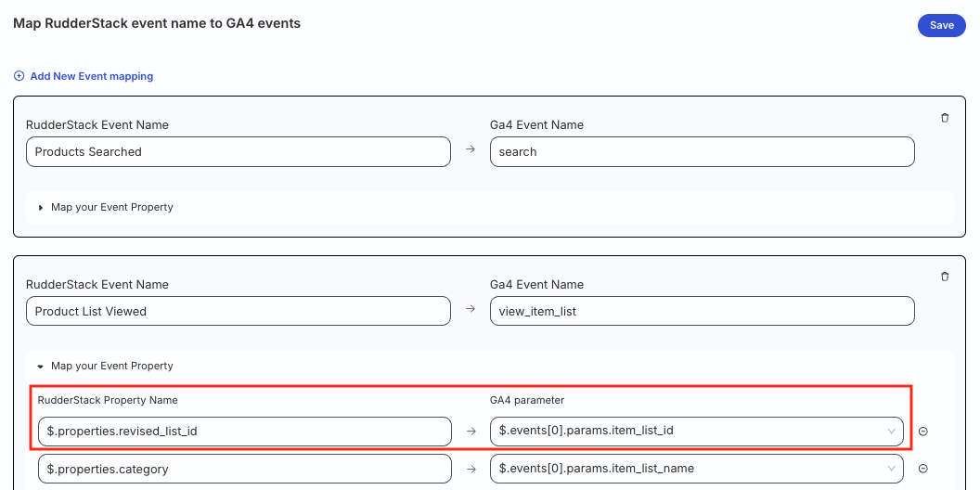
Task: Edit the search GA4 event name field
Action: pos(702,152)
